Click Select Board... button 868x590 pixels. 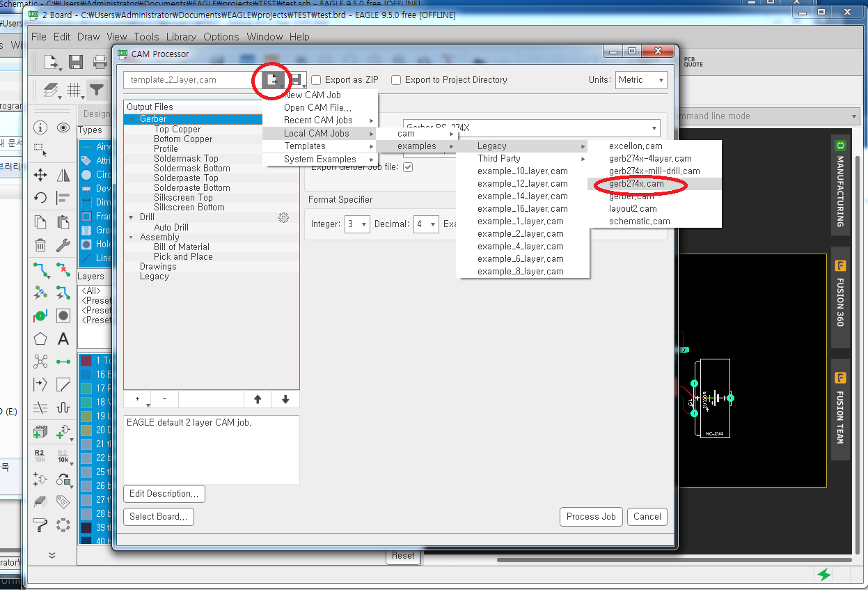159,517
